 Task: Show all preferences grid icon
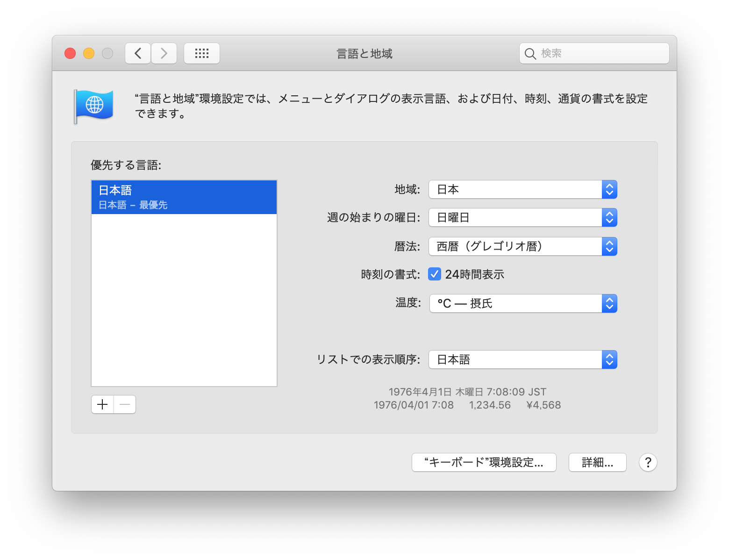click(x=201, y=53)
